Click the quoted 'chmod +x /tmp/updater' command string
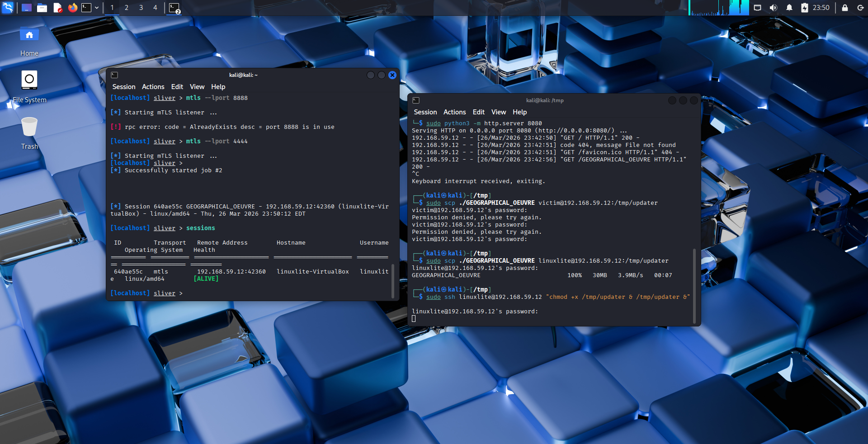Viewport: 868px width, 444px height. pyautogui.click(x=618, y=297)
